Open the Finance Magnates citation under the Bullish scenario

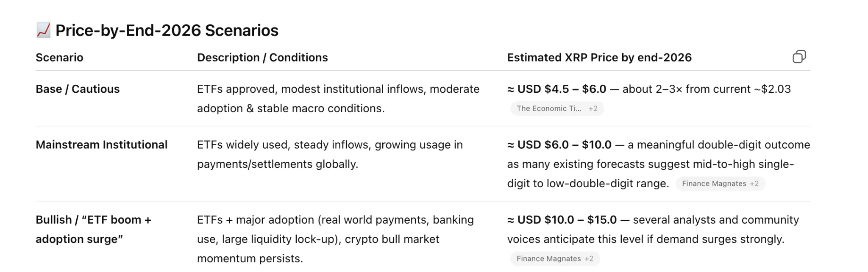[548, 258]
